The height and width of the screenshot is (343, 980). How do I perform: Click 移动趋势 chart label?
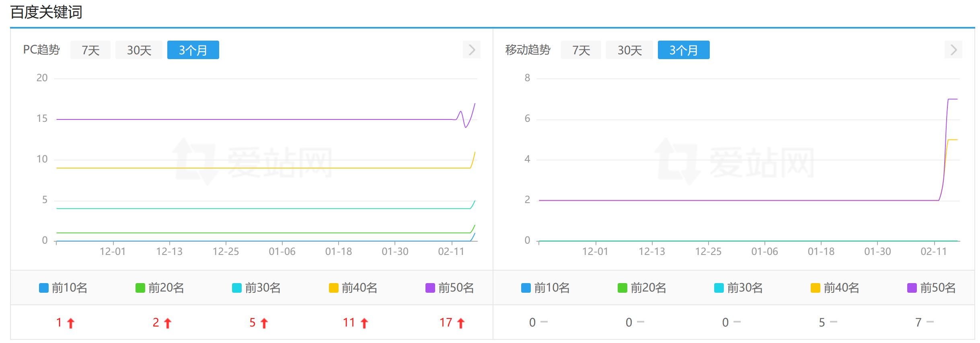(528, 49)
